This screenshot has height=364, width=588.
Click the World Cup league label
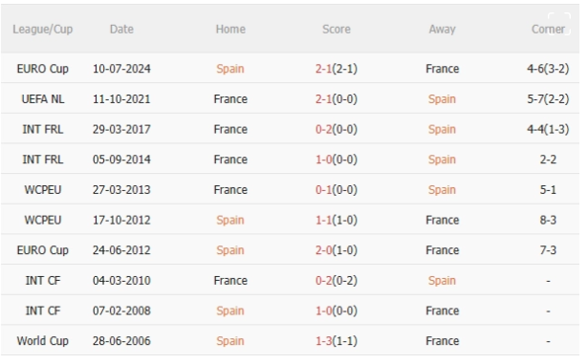point(43,341)
